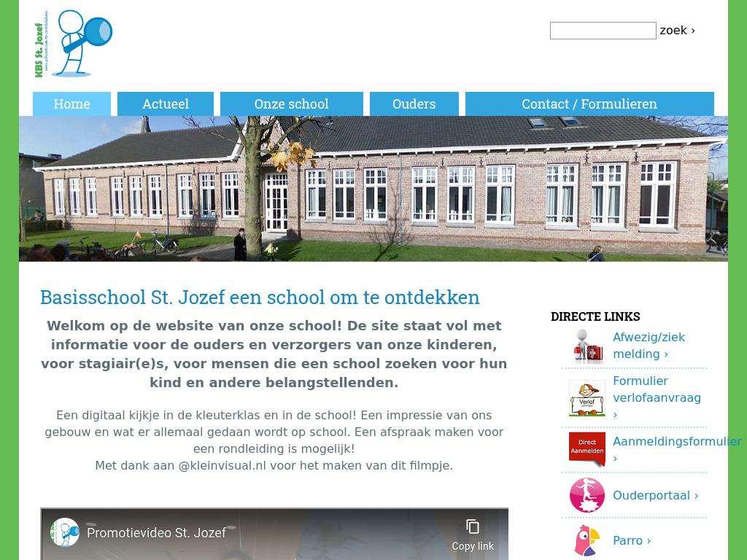Open the Afwezig/ziek melding link
The width and height of the screenshot is (747, 560).
click(x=649, y=346)
